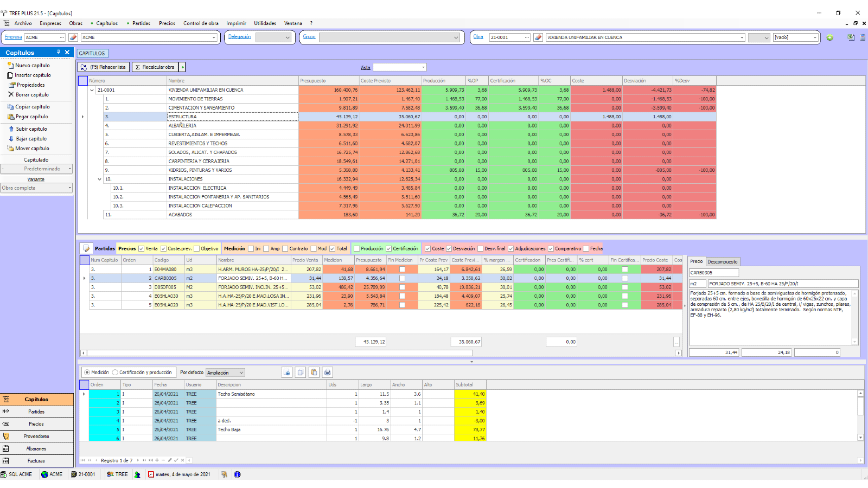Uncheck the Desviación checkbox
Viewport: 868px width, 488px height.
coord(449,249)
